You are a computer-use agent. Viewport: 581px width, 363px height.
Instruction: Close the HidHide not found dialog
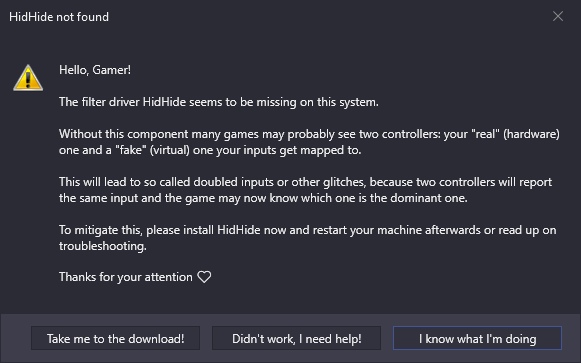pyautogui.click(x=558, y=16)
